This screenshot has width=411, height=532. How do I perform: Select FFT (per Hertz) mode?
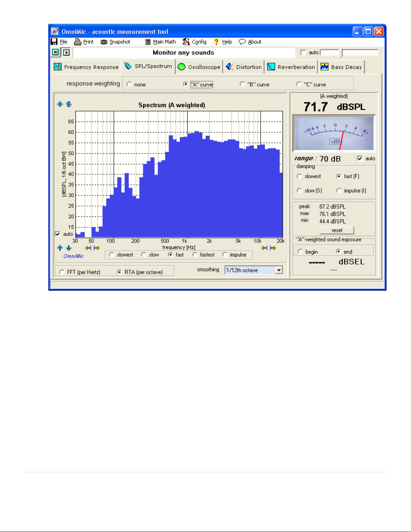pos(62,272)
